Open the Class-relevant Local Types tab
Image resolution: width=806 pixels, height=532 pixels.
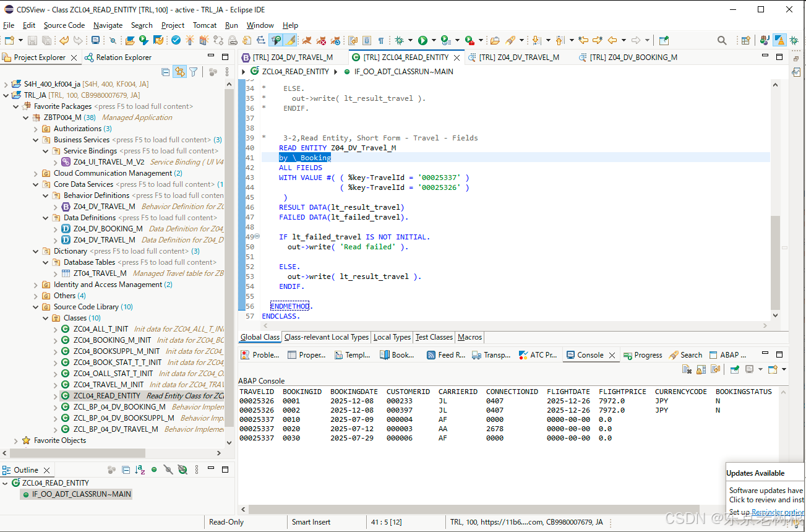click(x=326, y=337)
